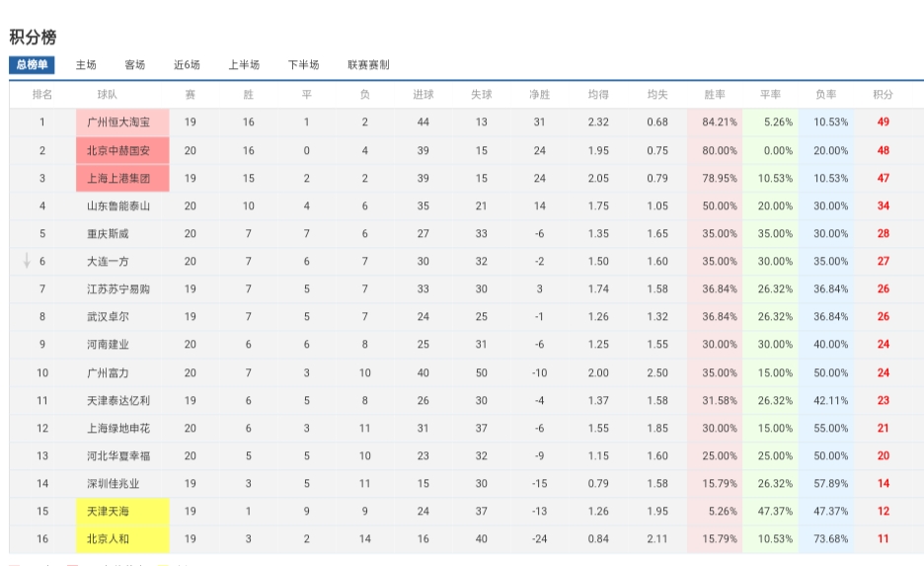View the 联赛赛制 tab
The image size is (924, 566).
(368, 65)
